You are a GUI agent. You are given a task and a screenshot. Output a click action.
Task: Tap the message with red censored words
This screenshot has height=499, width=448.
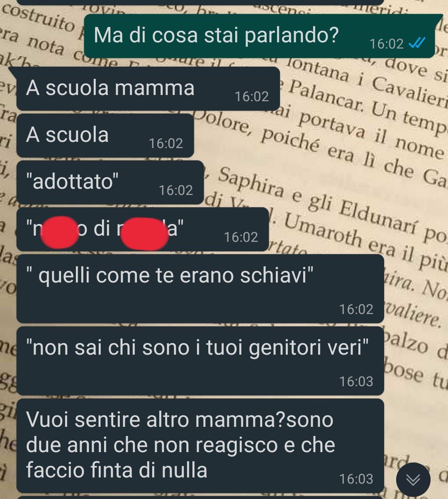click(143, 229)
